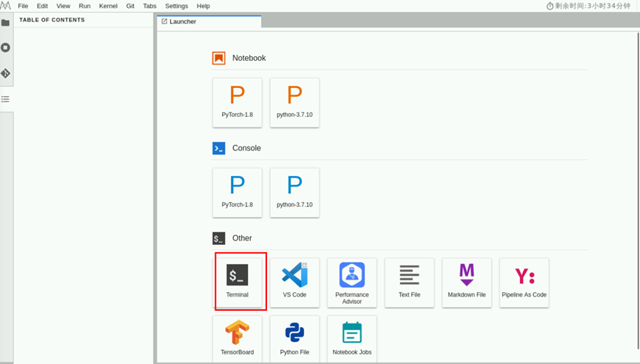This screenshot has height=364, width=640.
Task: Open Pipeline As Code
Action: [x=524, y=283]
